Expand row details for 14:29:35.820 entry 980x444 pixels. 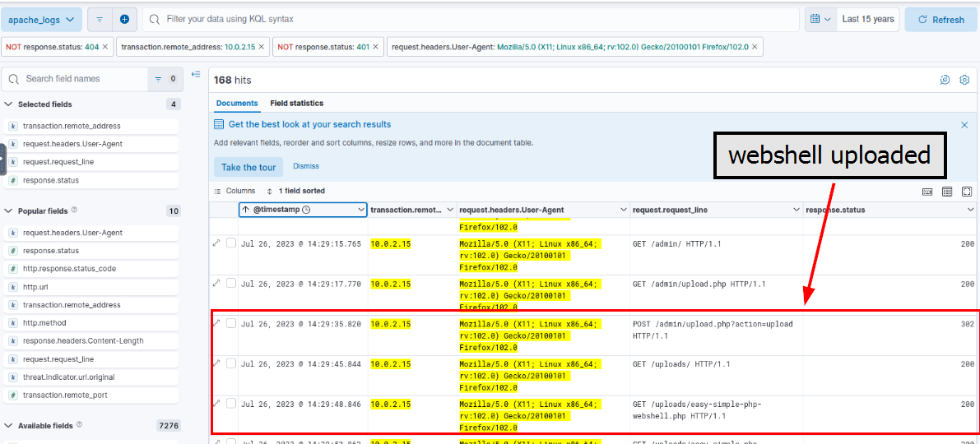217,323
